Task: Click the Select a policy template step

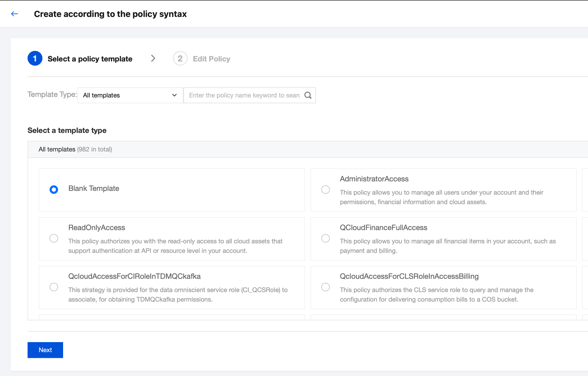Action: pos(90,59)
